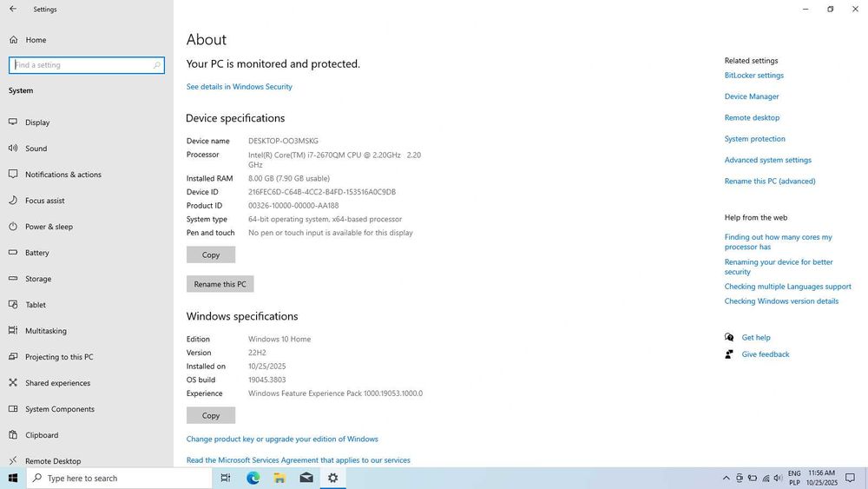Click the OS build value 19045.3803
This screenshot has height=489, width=868.
click(x=266, y=380)
